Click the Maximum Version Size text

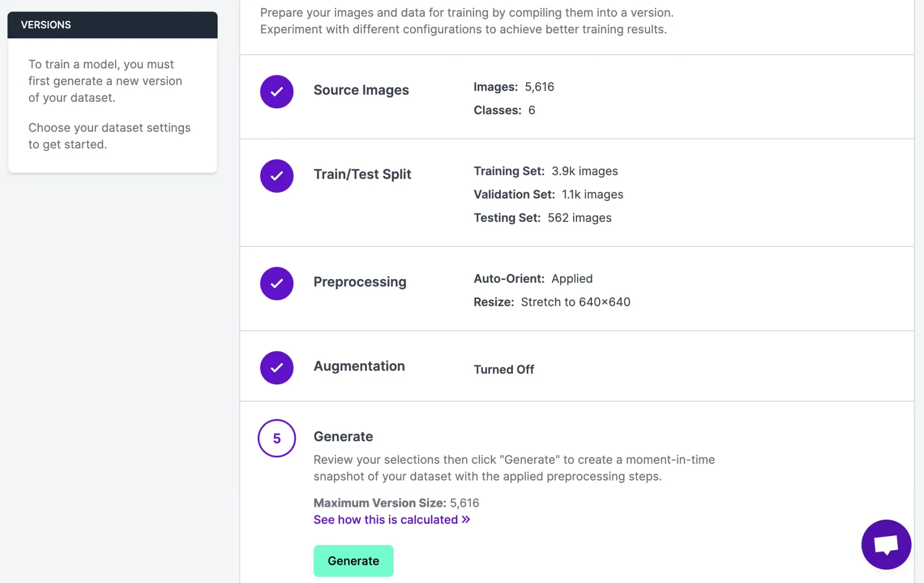[396, 503]
